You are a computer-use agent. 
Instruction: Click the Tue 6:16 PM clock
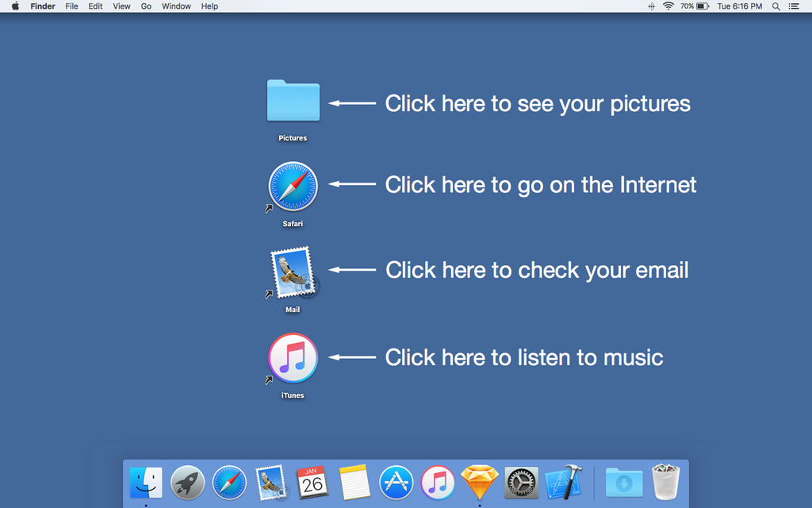click(740, 6)
